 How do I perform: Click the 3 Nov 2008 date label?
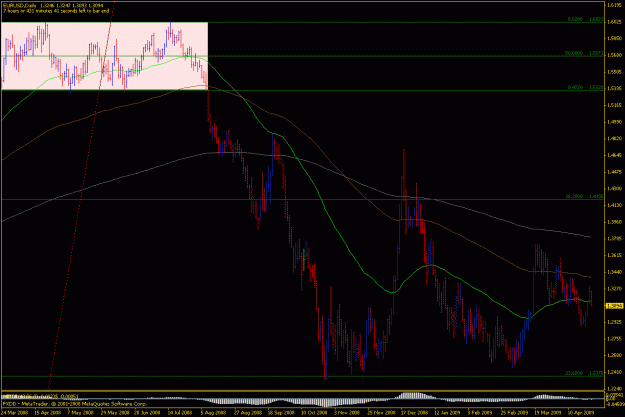[348, 413]
